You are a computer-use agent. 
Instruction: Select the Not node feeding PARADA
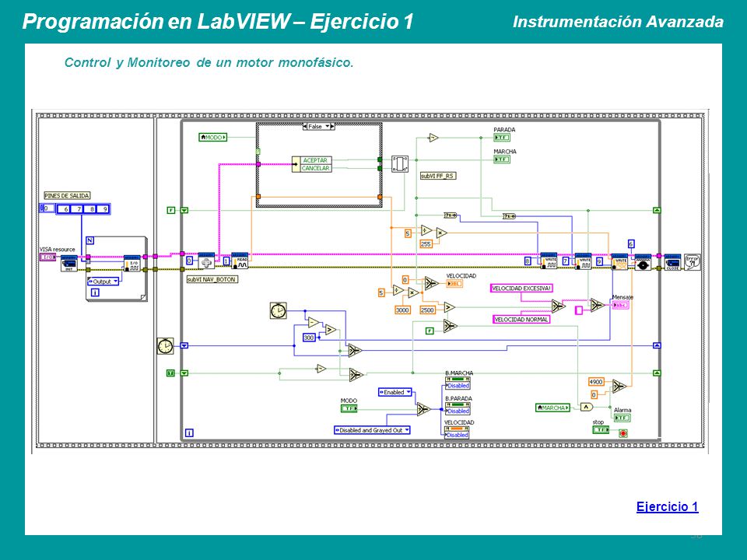433,138
